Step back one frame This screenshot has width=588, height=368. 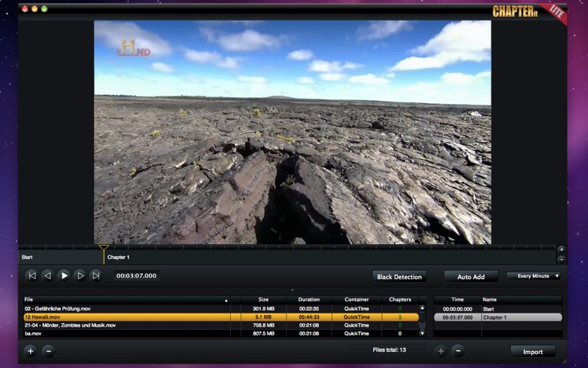click(48, 276)
